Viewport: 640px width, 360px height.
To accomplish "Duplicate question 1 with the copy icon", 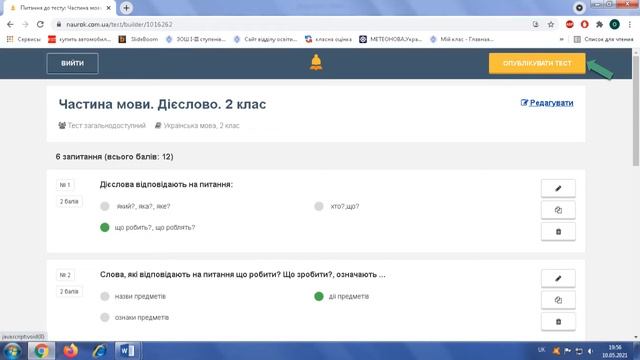I will pyautogui.click(x=558, y=210).
